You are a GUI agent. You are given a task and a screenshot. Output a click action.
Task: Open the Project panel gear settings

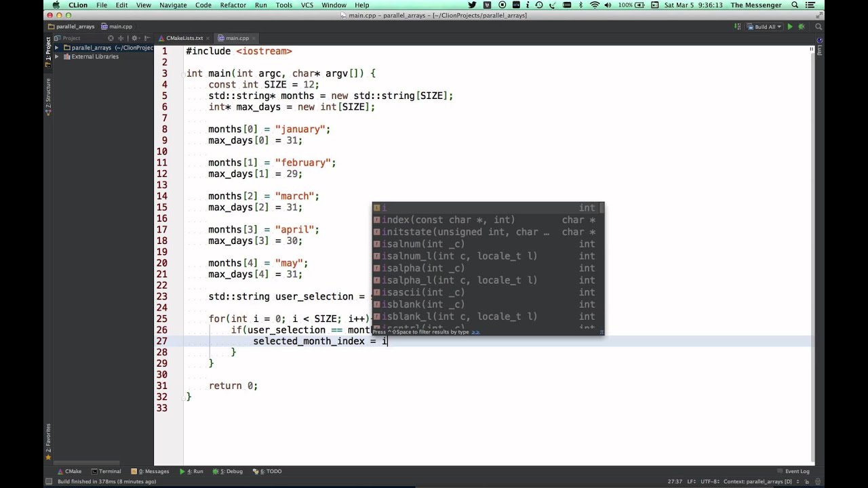click(135, 38)
